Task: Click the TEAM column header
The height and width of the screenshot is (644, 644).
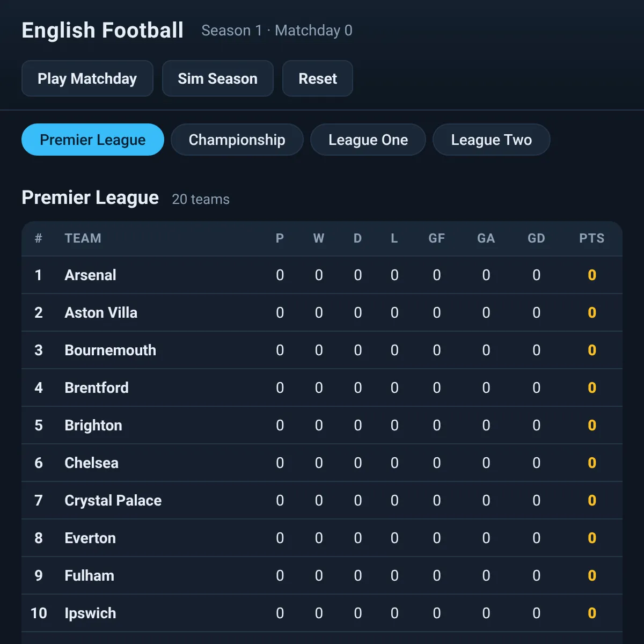Action: pos(83,238)
